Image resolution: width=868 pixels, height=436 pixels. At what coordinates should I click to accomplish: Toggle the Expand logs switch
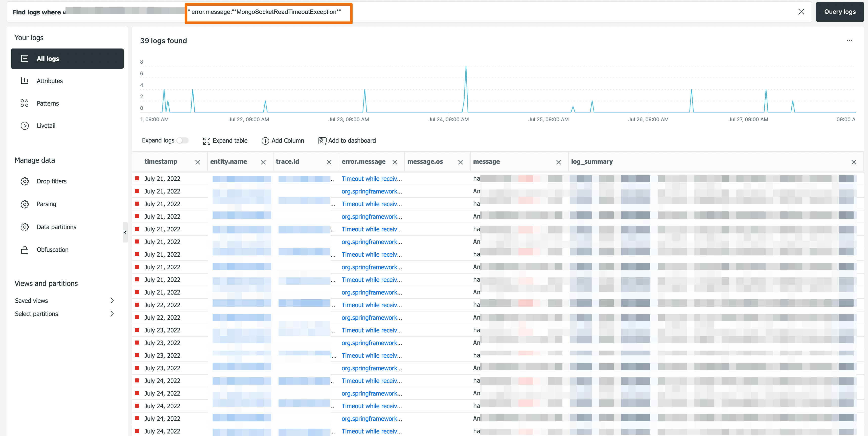point(182,140)
